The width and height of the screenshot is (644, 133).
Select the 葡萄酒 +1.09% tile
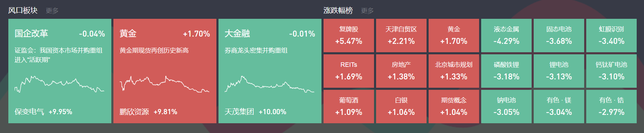pyautogui.click(x=349, y=107)
